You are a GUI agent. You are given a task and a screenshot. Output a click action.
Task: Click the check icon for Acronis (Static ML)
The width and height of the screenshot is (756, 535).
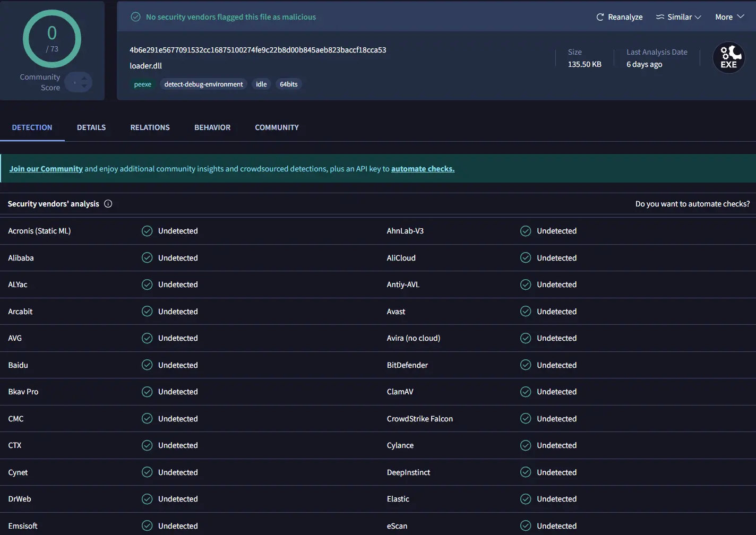pos(147,231)
